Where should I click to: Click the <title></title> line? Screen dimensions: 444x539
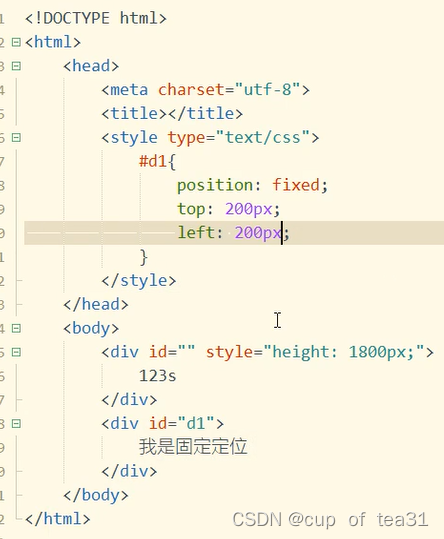click(172, 113)
